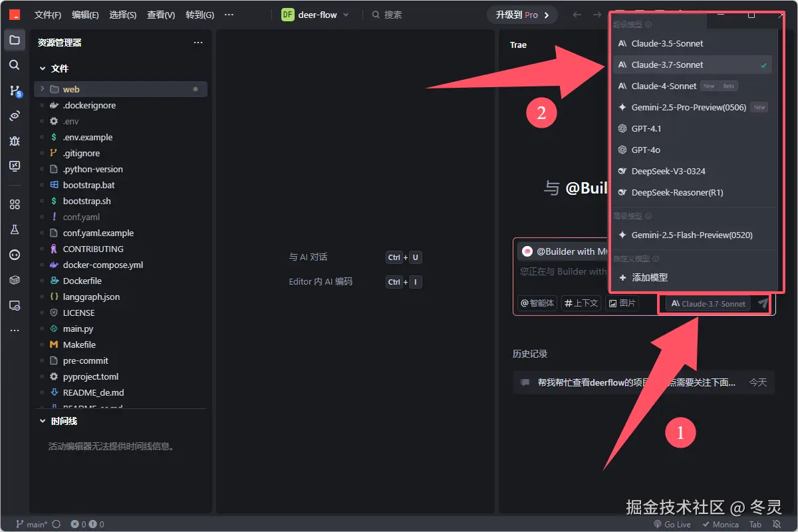The width and height of the screenshot is (798, 532).
Task: Click the #上下文 button
Action: tap(581, 303)
